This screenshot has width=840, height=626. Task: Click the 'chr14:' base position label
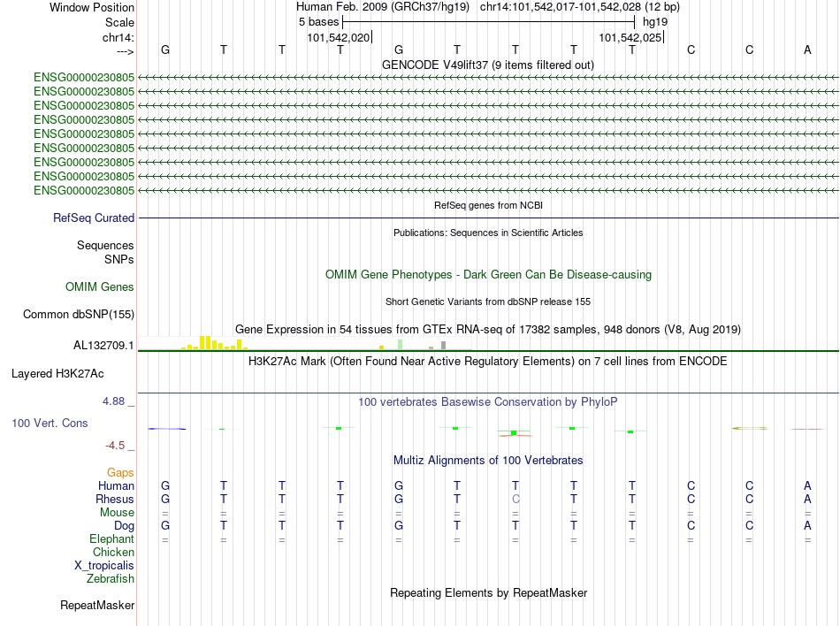[118, 37]
